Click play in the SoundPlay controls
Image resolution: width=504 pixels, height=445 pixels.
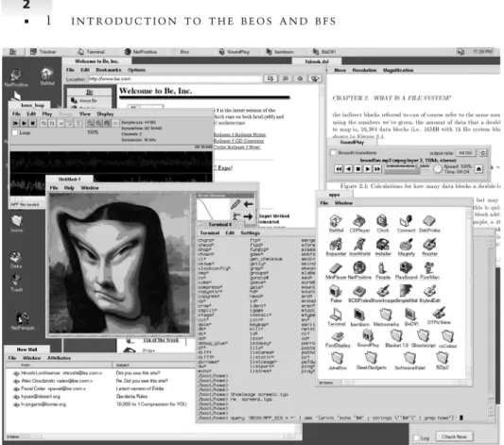point(368,169)
